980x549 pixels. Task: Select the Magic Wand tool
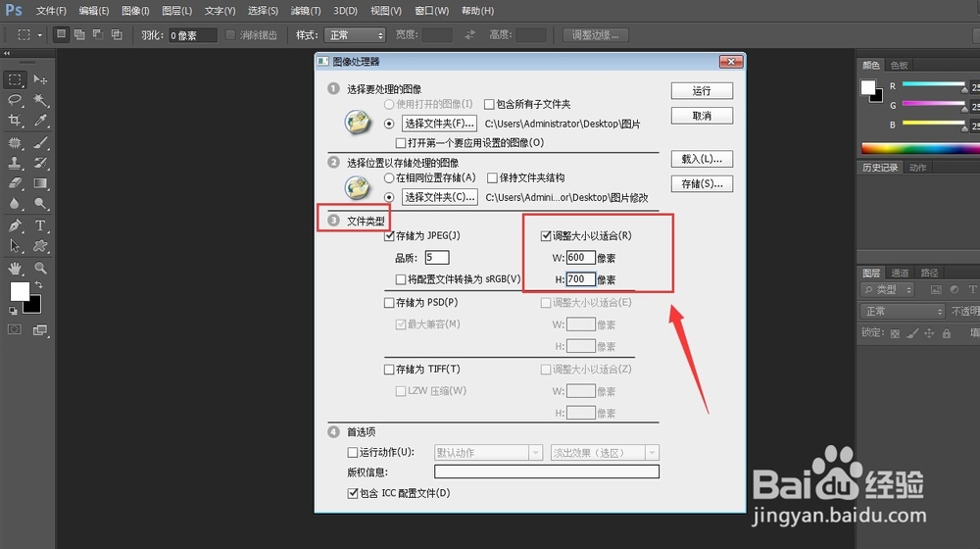pyautogui.click(x=40, y=100)
